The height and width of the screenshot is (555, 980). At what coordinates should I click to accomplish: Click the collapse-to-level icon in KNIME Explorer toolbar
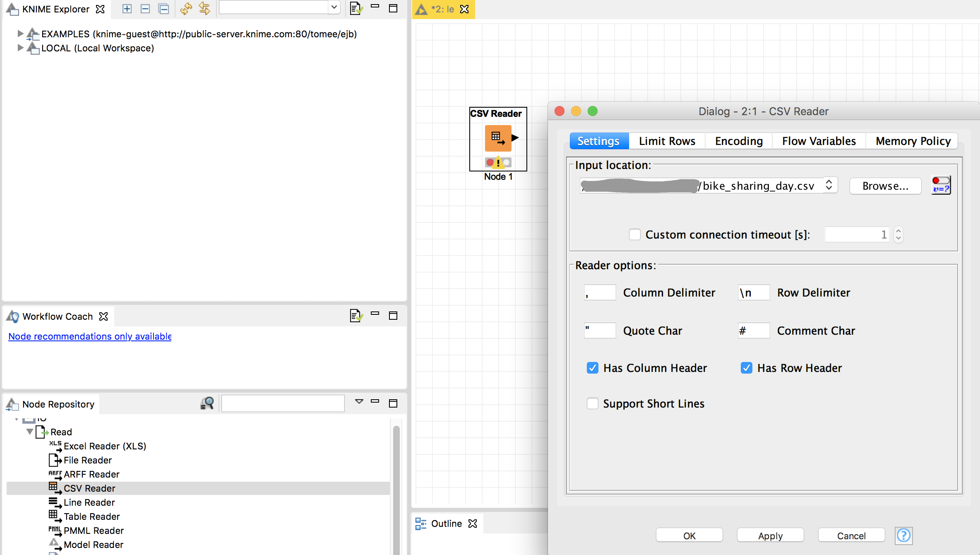click(164, 9)
